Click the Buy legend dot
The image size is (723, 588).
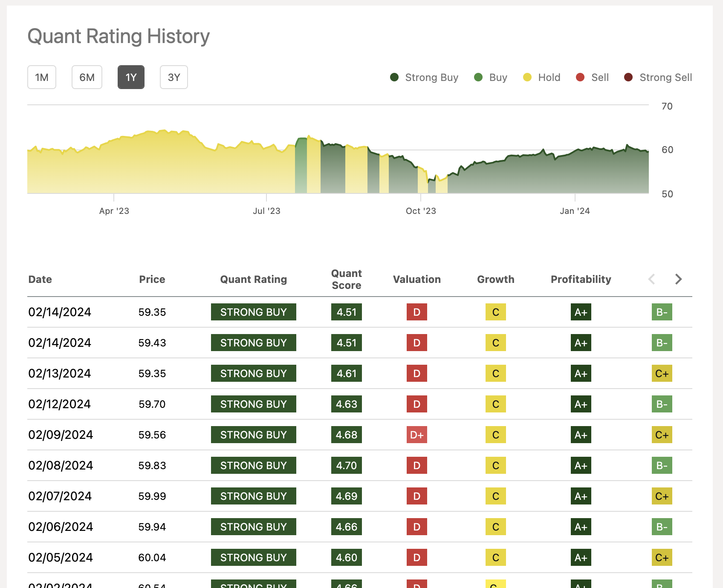[x=477, y=77]
